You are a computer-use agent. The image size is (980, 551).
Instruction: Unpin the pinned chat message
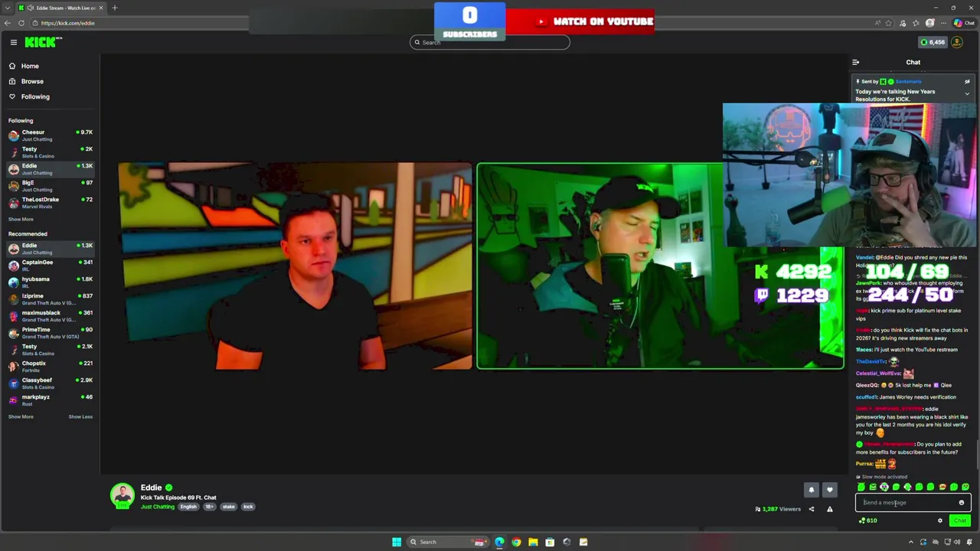(967, 82)
